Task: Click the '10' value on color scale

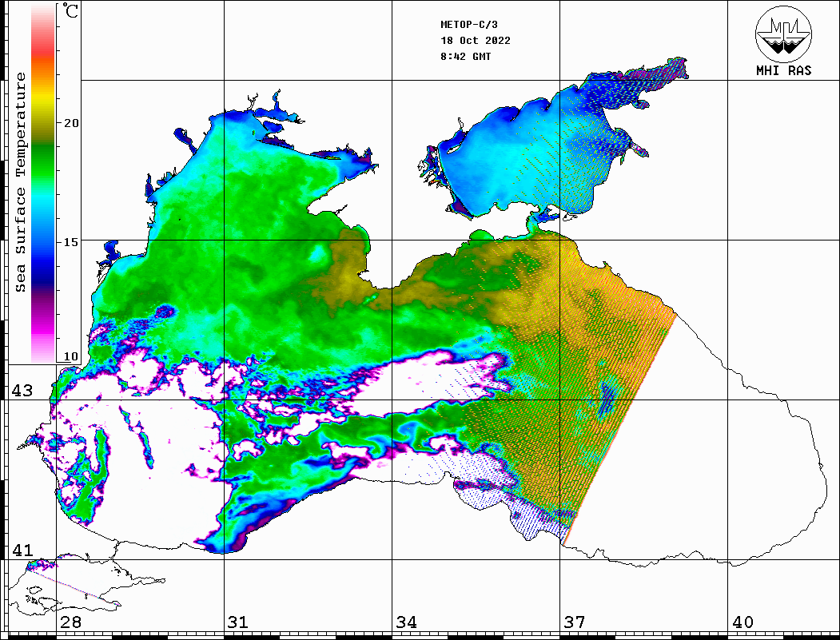Action: pos(70,356)
